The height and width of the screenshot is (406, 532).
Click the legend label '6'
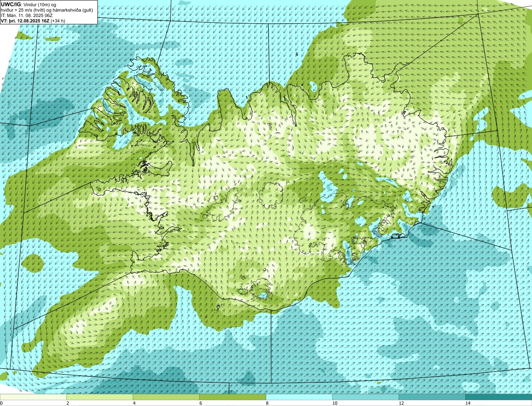coord(200,403)
